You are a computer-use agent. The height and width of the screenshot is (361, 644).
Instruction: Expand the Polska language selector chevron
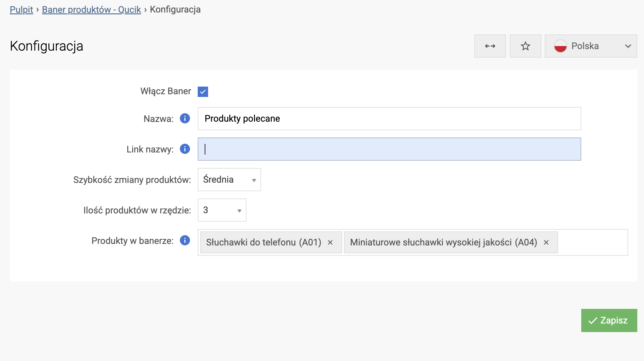(x=627, y=46)
